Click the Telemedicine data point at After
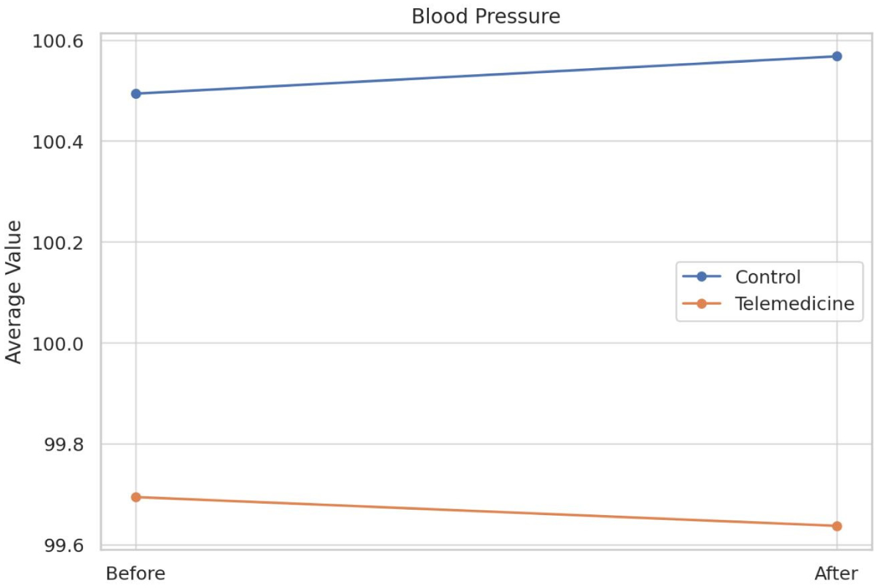This screenshot has height=588, width=878. pos(837,526)
